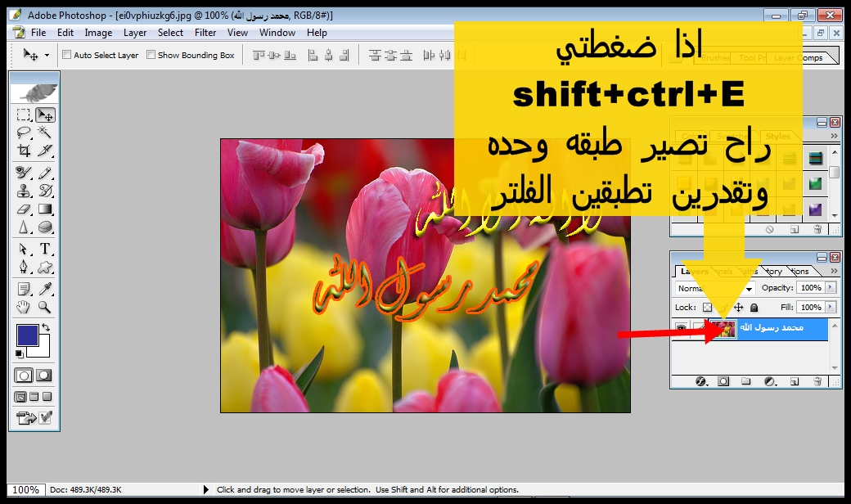Select the Magic Wand tool
The height and width of the screenshot is (504, 851).
[45, 133]
